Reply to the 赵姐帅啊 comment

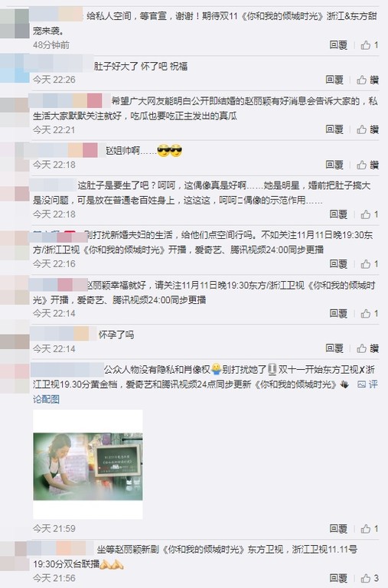pos(334,165)
